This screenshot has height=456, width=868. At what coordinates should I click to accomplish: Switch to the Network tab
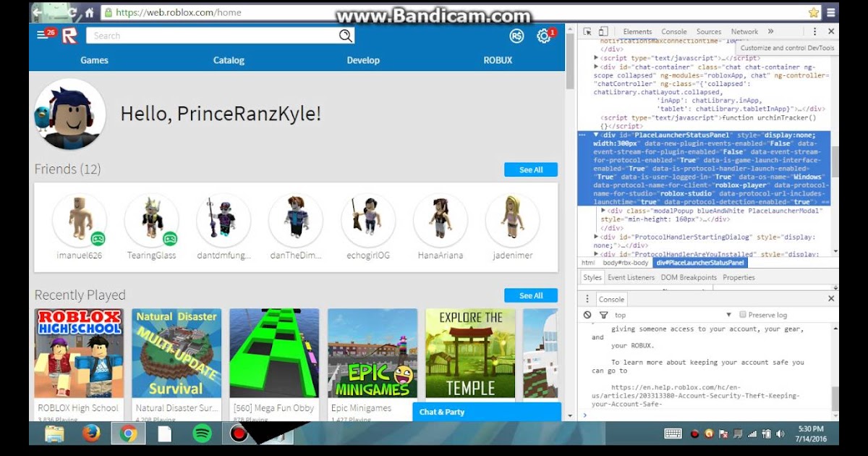coord(744,31)
